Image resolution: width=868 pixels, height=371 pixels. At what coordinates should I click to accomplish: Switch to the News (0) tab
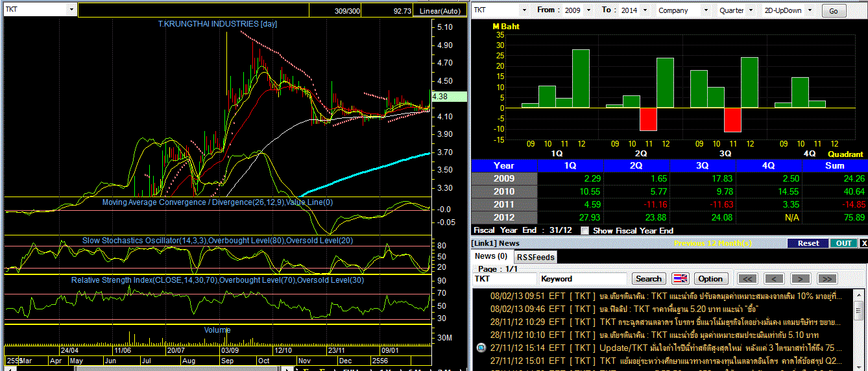point(491,256)
